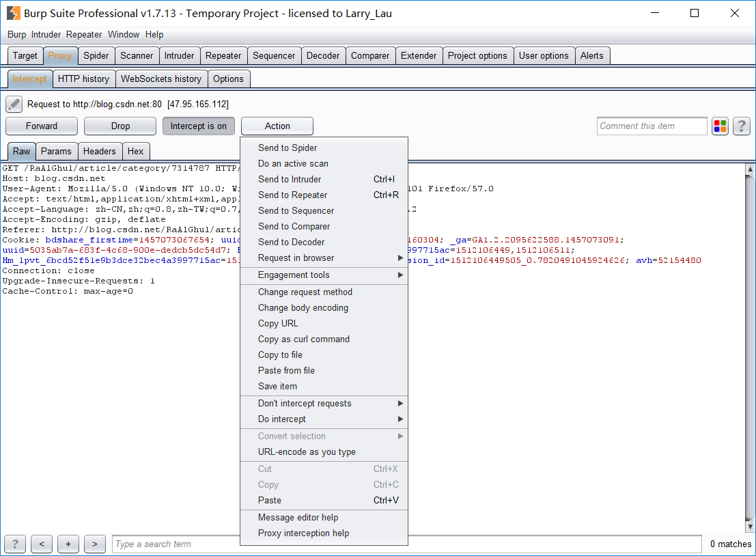The width and height of the screenshot is (756, 556).
Task: Choose Change request method
Action: pyautogui.click(x=324, y=292)
